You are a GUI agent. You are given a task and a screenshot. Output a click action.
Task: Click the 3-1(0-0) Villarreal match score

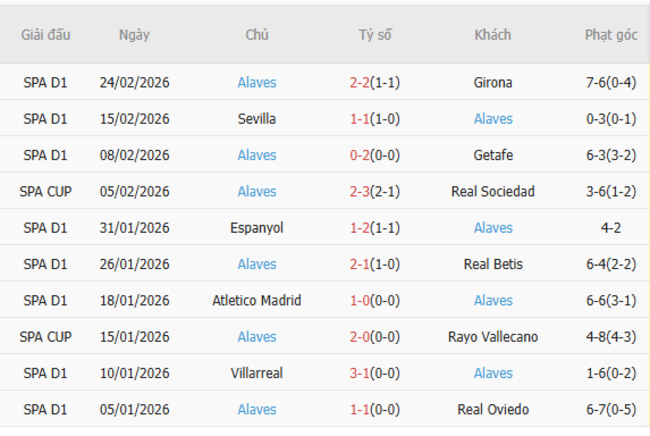[375, 373]
